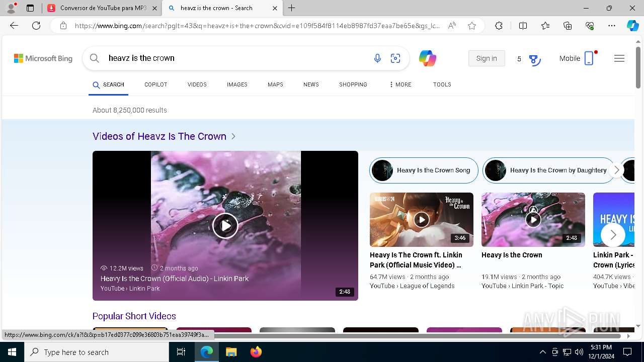Open the volume icon in system tray
Image resolution: width=644 pixels, height=362 pixels.
(579, 352)
